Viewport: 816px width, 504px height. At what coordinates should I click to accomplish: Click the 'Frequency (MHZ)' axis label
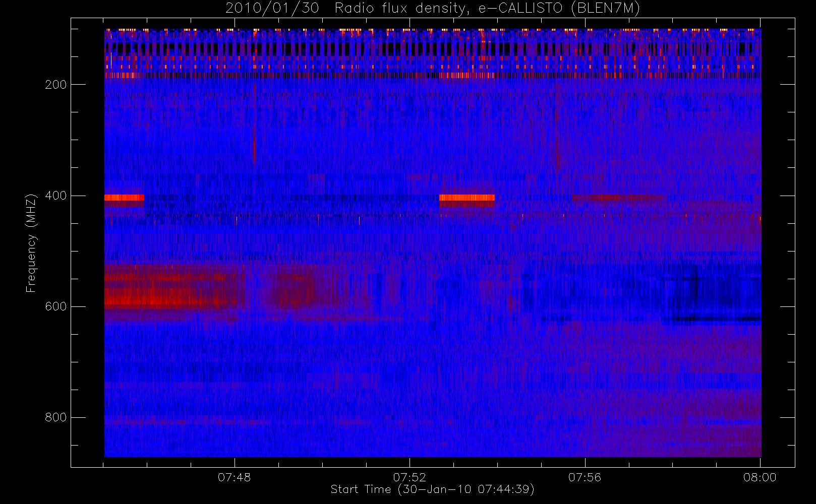pos(31,243)
